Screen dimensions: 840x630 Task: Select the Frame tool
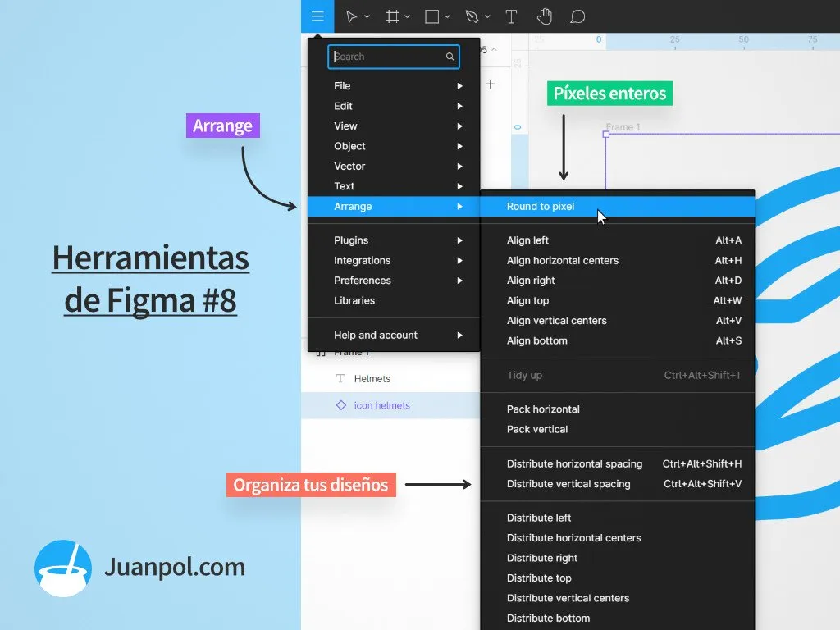coord(393,16)
